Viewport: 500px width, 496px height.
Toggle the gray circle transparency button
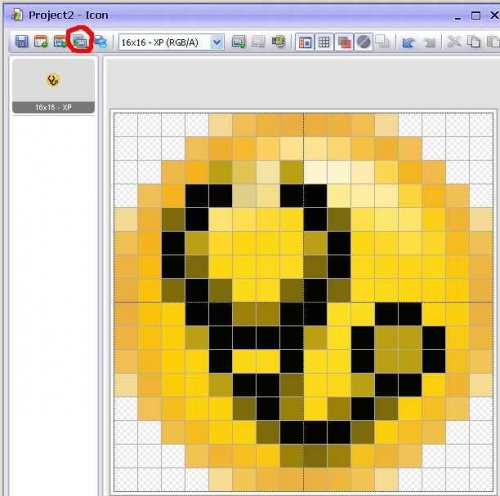(363, 42)
